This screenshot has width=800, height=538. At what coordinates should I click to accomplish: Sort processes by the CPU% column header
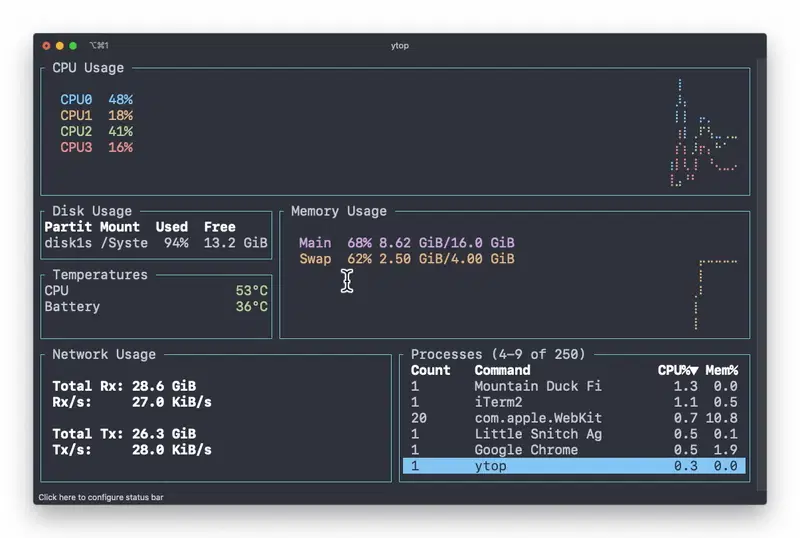click(x=678, y=370)
